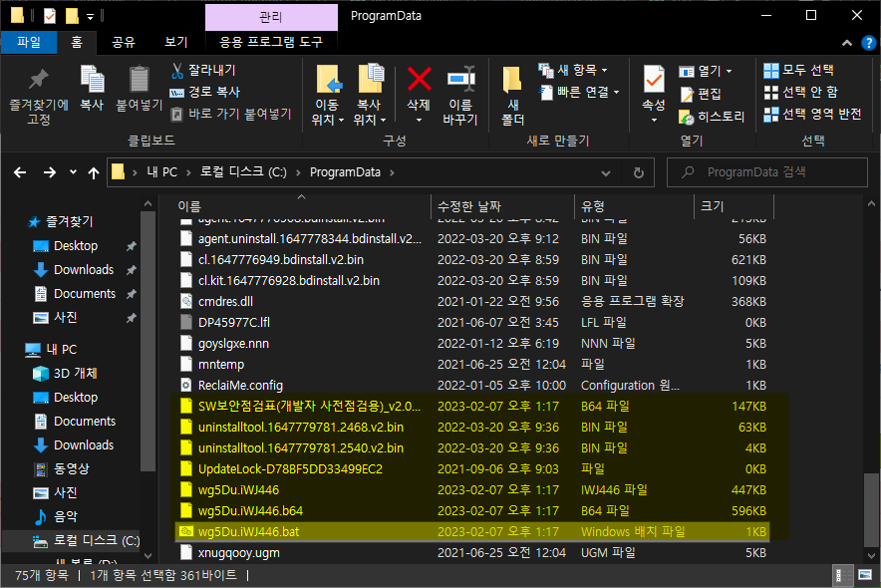Go forward with the right arrow

point(50,172)
